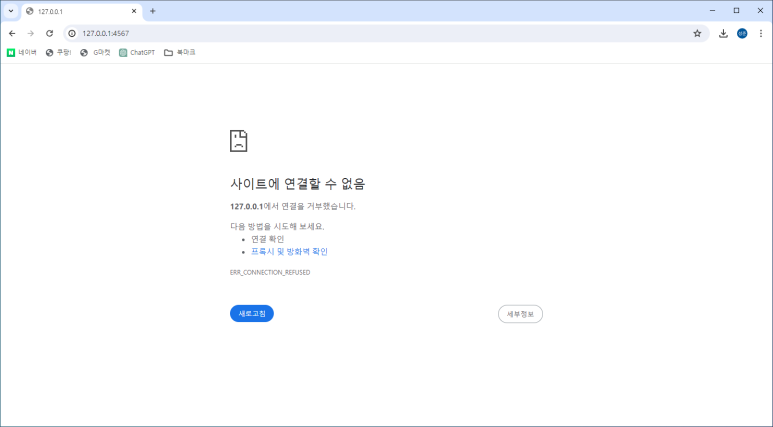The image size is (773, 427).
Task: Open the ChatGPT bookmark
Action: (x=137, y=52)
